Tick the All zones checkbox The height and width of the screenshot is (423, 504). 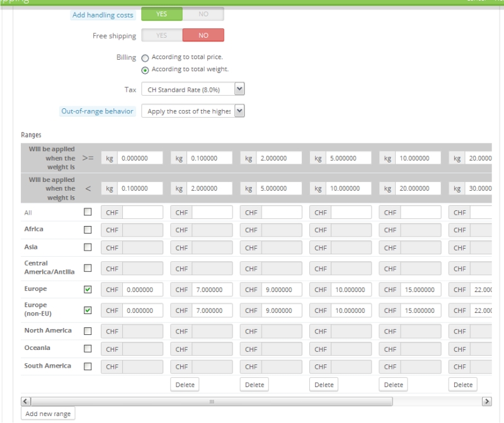[x=88, y=212]
